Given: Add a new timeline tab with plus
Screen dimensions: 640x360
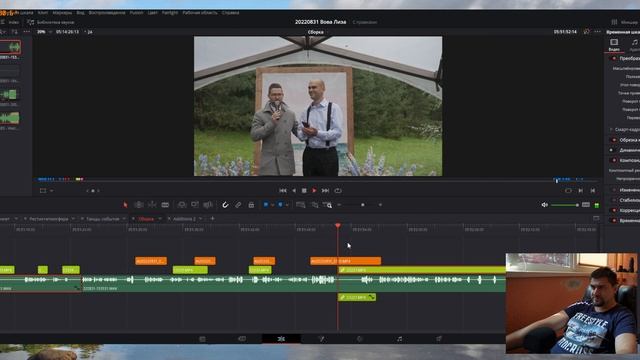Looking at the screenshot, I should (x=212, y=219).
